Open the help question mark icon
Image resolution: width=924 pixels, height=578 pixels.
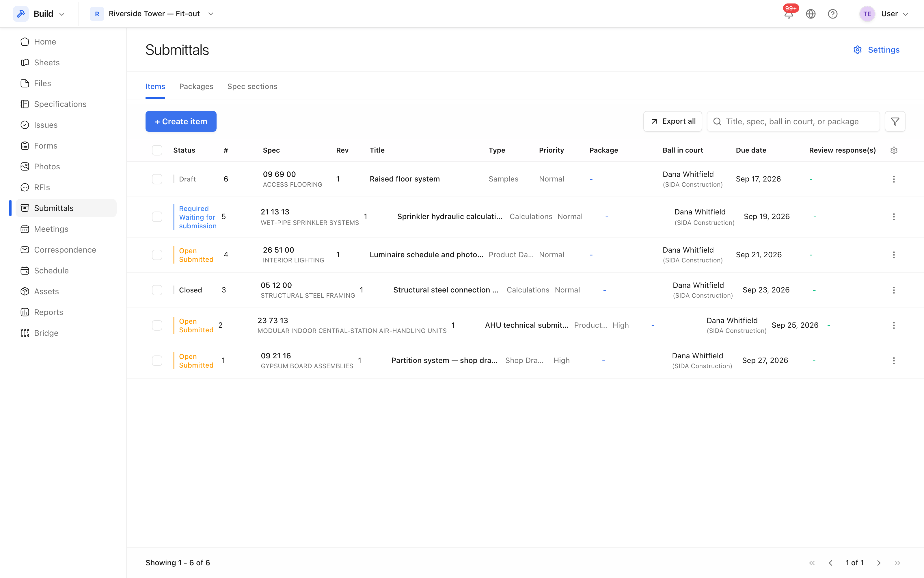(833, 14)
